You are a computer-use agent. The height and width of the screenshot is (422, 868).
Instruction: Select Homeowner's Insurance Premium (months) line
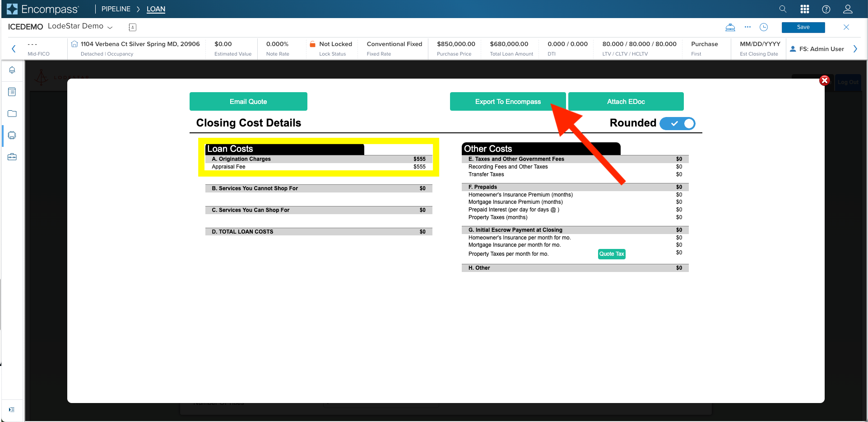point(575,195)
